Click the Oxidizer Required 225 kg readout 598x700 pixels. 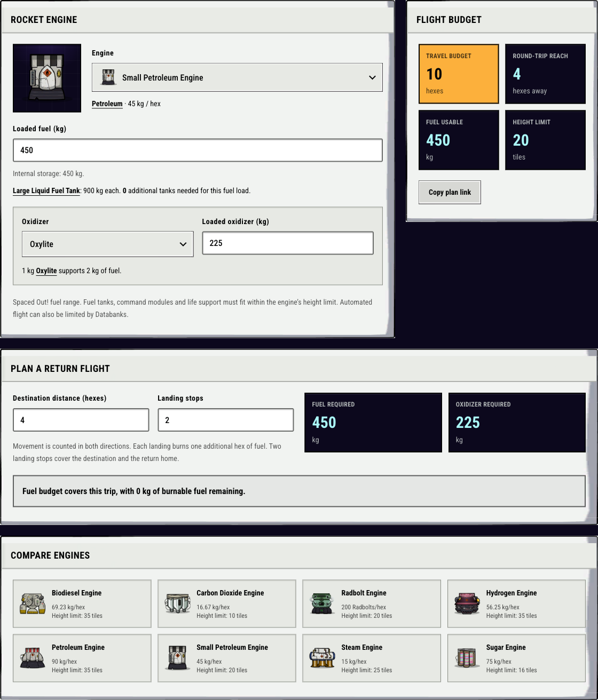(x=517, y=423)
